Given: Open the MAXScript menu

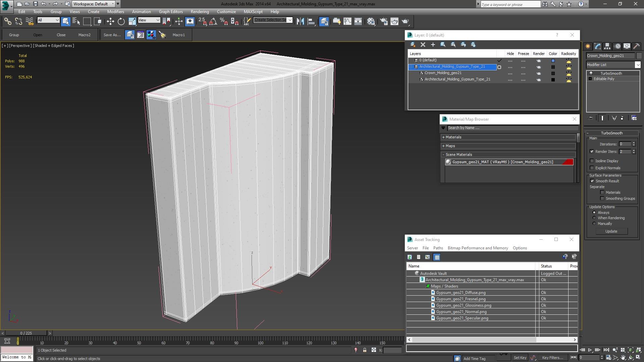Looking at the screenshot, I should pyautogui.click(x=253, y=12).
